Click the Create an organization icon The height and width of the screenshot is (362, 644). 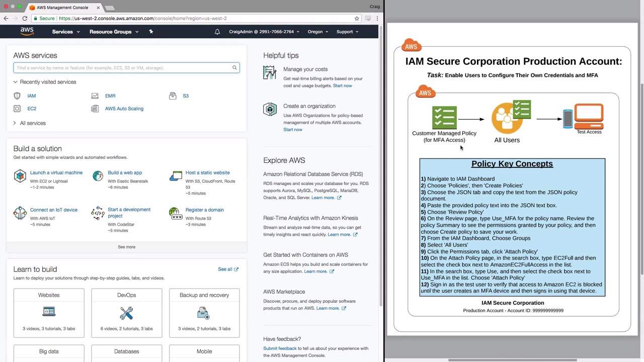(270, 109)
